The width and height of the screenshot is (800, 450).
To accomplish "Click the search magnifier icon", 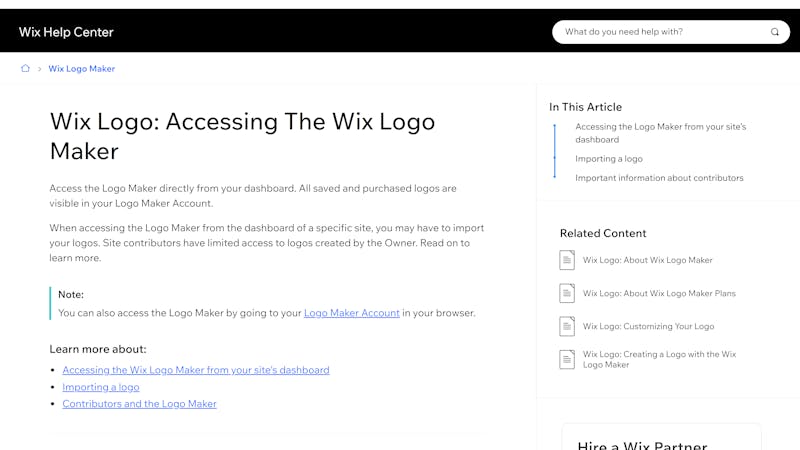I will (x=774, y=32).
